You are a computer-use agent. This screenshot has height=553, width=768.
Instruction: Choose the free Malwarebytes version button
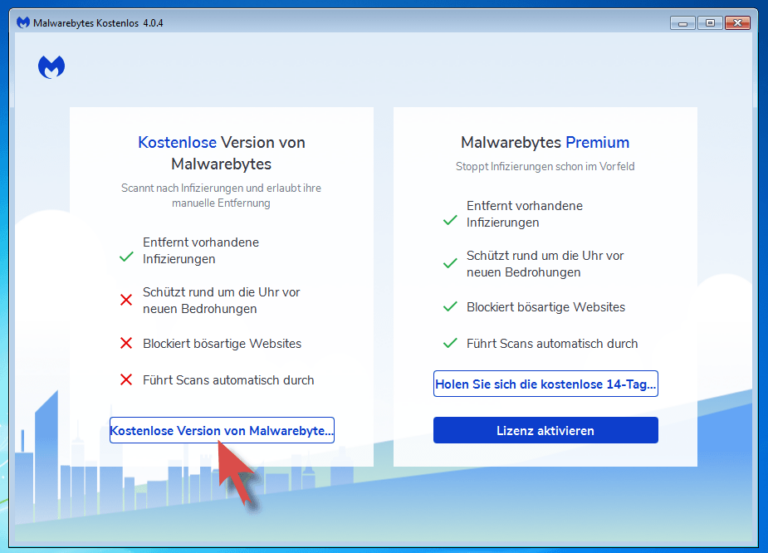(222, 430)
